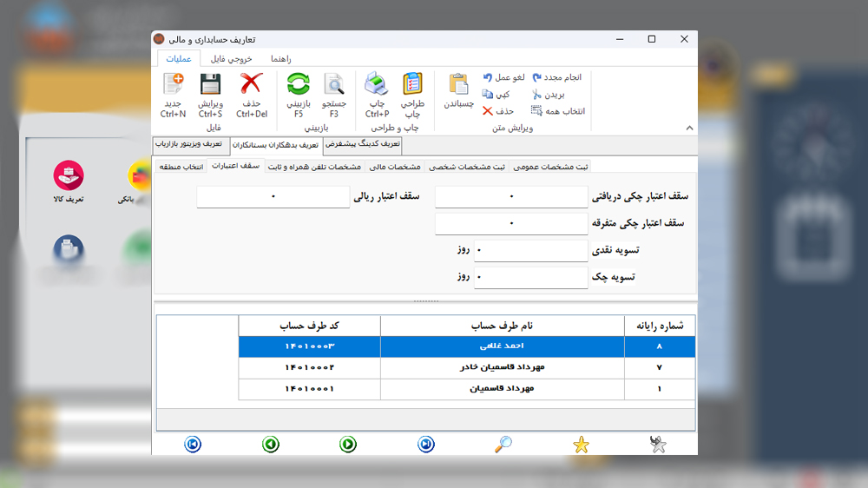
Task: Refresh the list with the بازبینی icon
Action: pyautogui.click(x=298, y=85)
